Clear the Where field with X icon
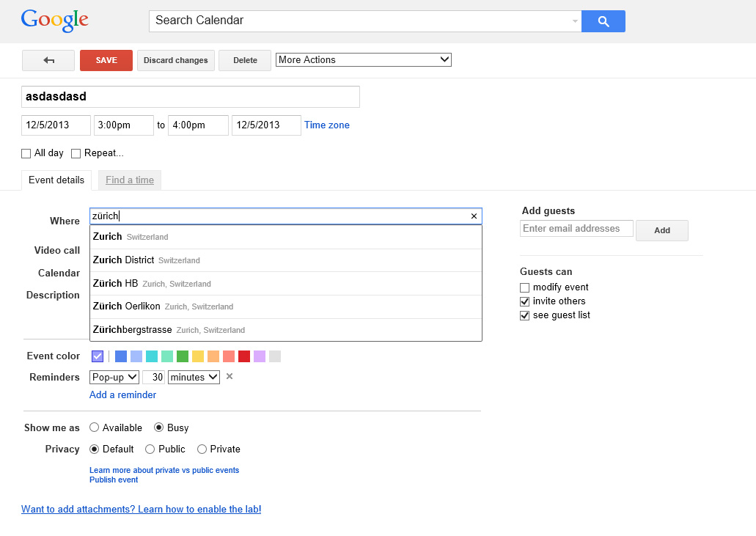 tap(474, 216)
